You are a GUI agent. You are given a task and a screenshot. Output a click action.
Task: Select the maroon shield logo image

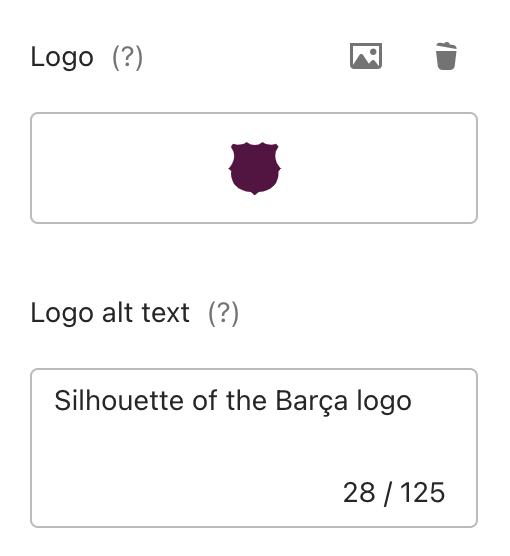click(254, 168)
